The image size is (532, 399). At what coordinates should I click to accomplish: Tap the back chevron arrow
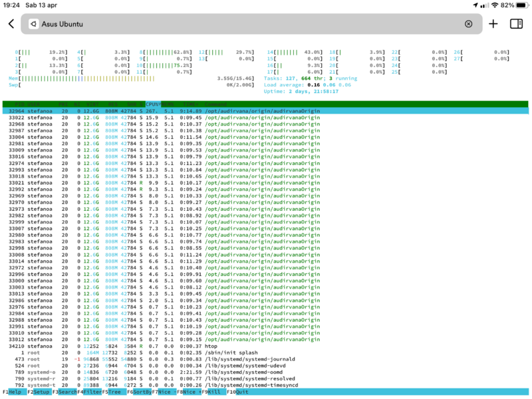click(x=11, y=24)
